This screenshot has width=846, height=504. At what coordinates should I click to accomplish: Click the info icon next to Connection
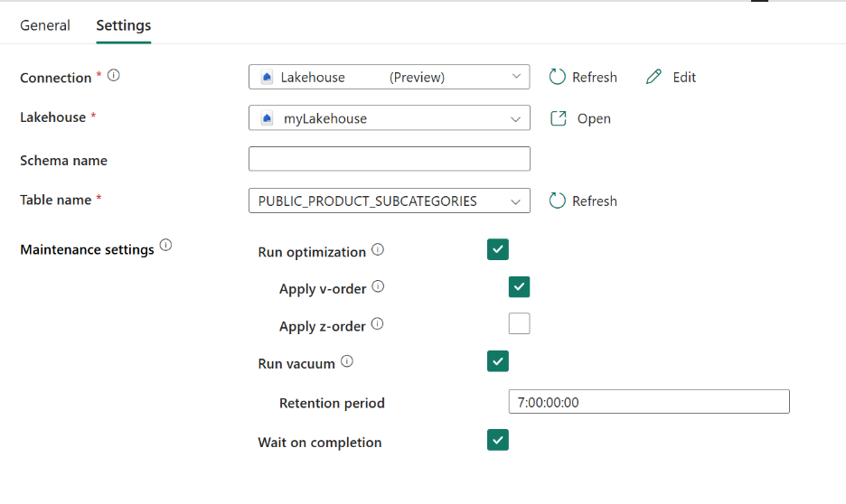(114, 76)
